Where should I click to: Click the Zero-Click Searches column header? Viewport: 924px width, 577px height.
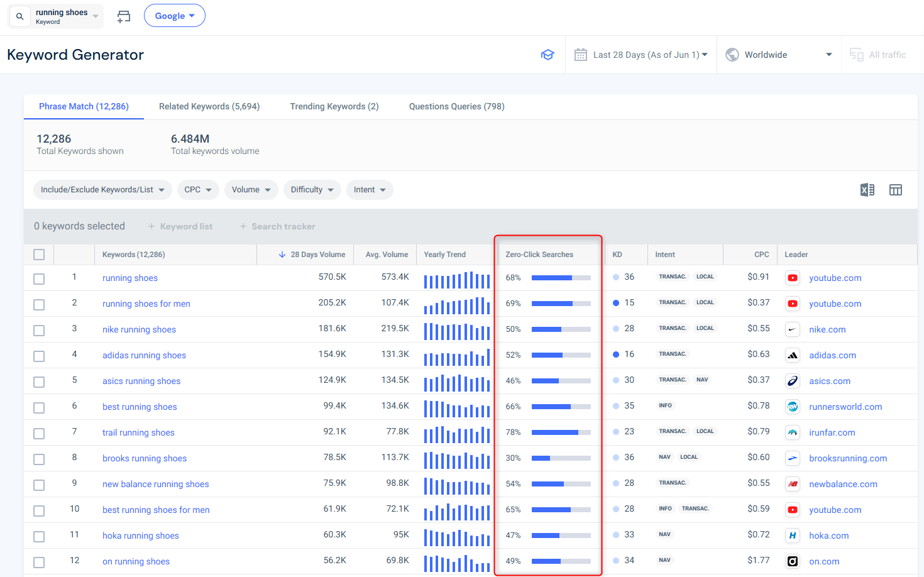point(539,255)
